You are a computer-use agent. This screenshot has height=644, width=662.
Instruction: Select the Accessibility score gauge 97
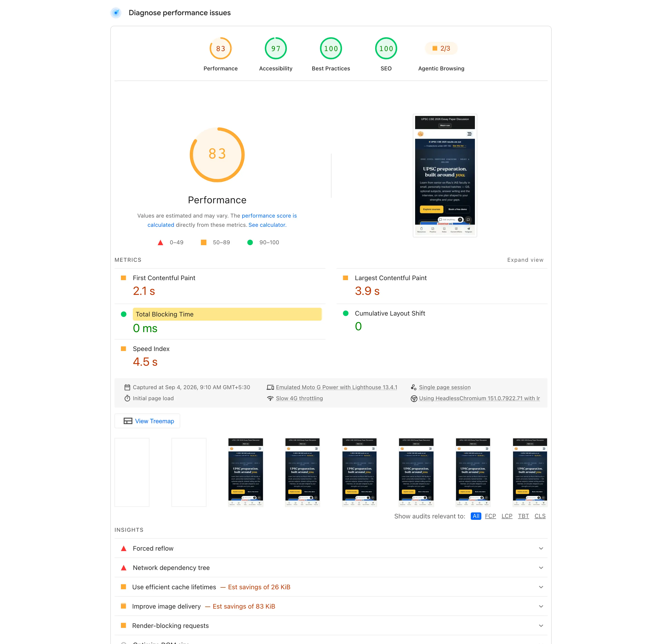coord(276,48)
